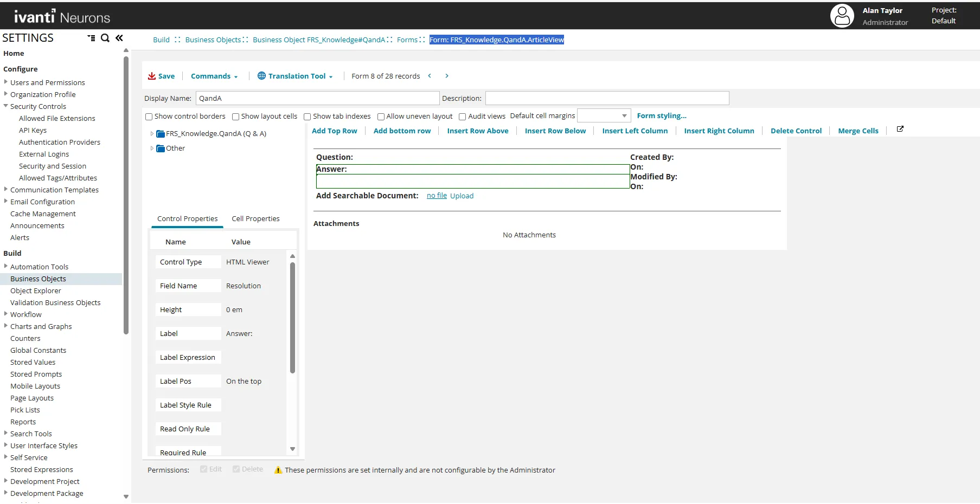Image resolution: width=980 pixels, height=504 pixels.
Task: Click Insert Row Below
Action: pos(555,131)
